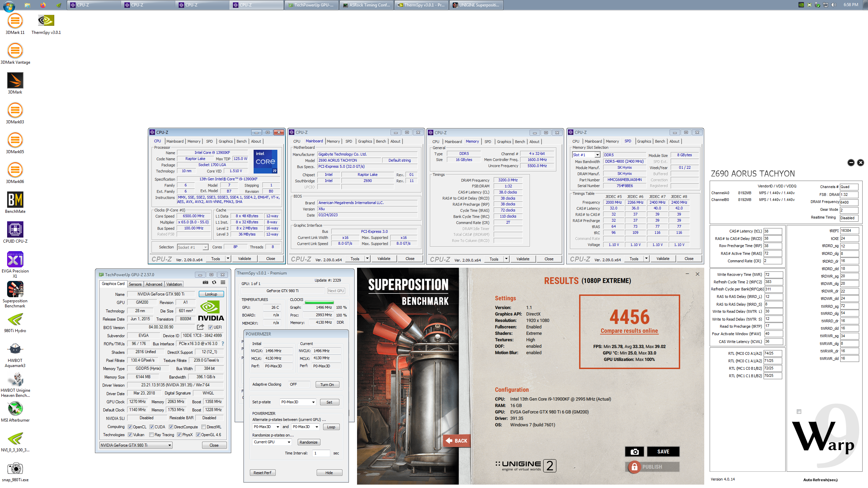Click the Turn On adaptive clocking button
Screen dimensions: 868x488
coord(327,384)
